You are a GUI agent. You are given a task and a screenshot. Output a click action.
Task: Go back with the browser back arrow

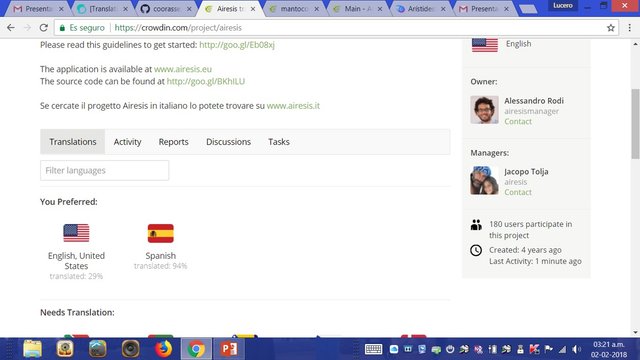(x=11, y=28)
